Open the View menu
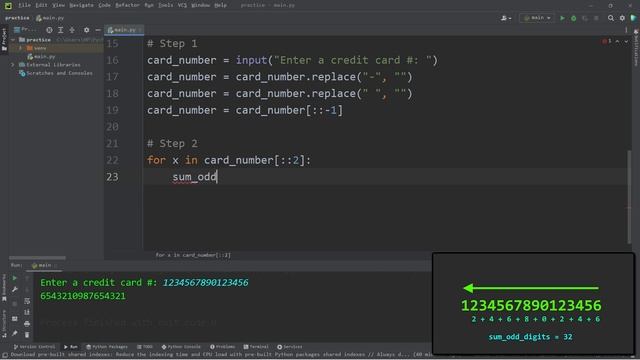Viewport: 640px width, 360px height. point(59,5)
